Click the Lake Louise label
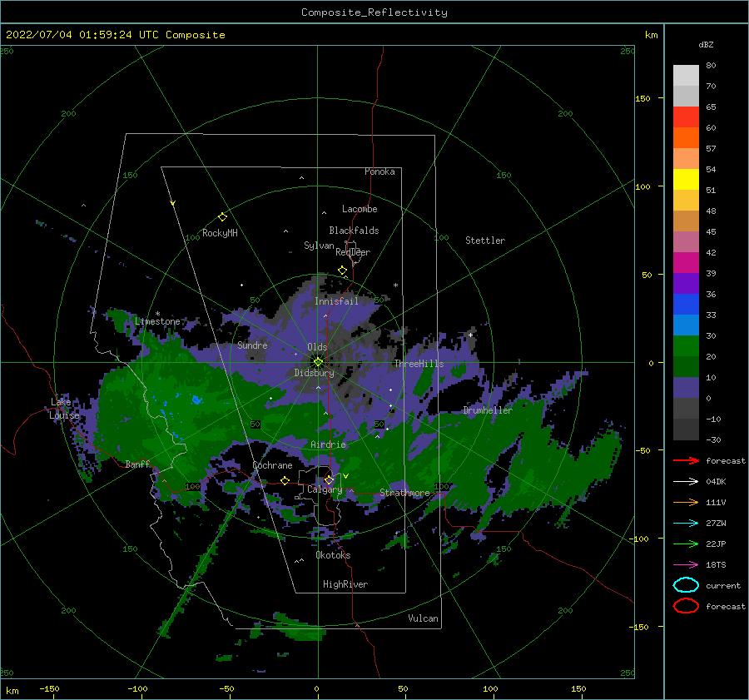Image resolution: width=749 pixels, height=700 pixels. click(x=64, y=409)
